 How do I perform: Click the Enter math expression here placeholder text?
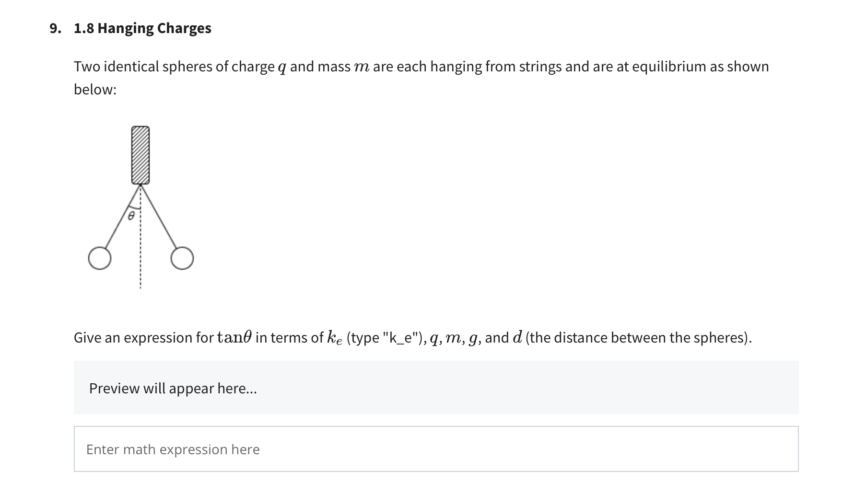coord(173,449)
